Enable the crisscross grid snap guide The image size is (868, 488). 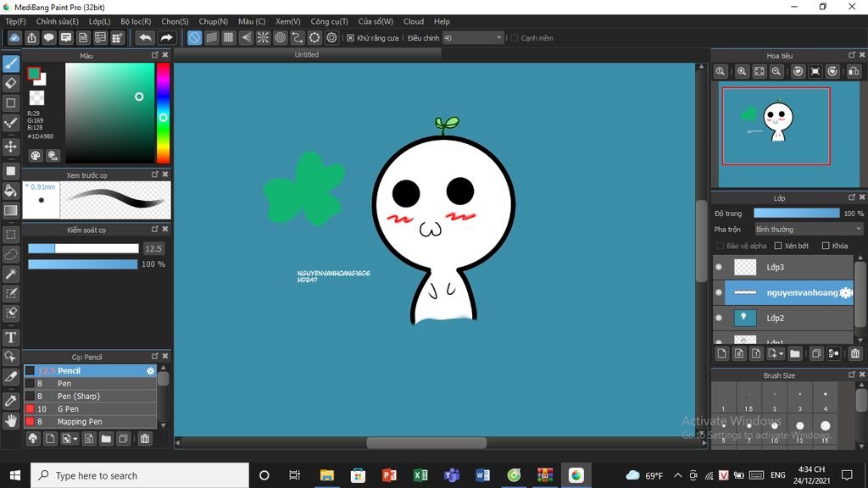(229, 37)
